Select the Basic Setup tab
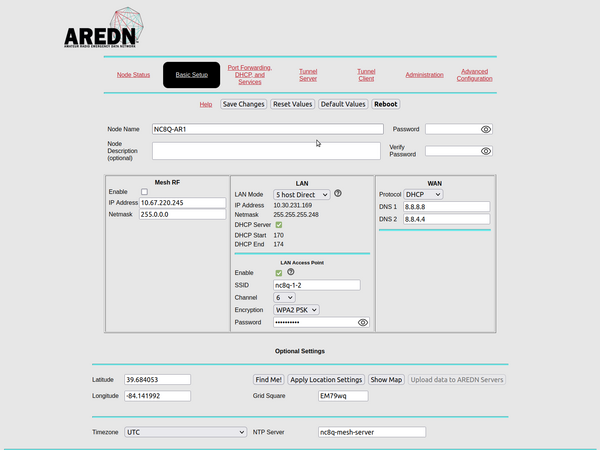Image resolution: width=600 pixels, height=450 pixels. [192, 75]
